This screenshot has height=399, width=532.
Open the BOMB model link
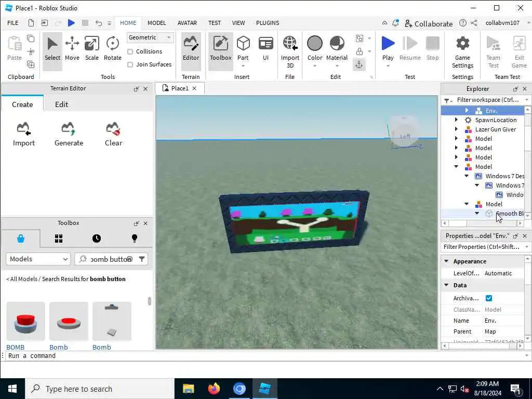[x=15, y=347]
